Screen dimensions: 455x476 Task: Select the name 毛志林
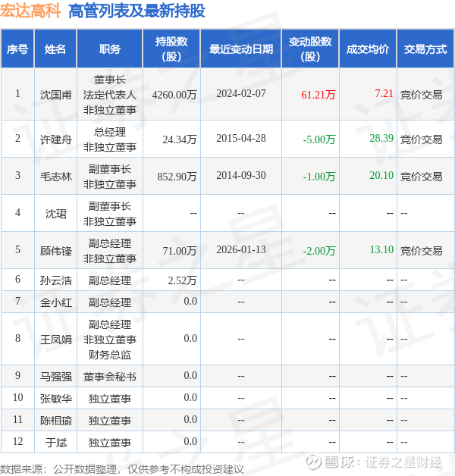tap(56, 177)
